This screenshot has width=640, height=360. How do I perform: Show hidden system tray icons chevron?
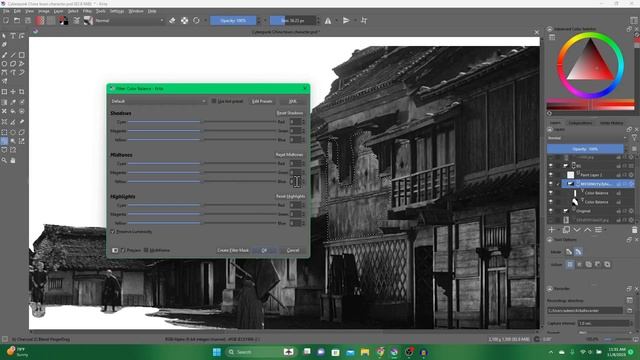pos(551,352)
